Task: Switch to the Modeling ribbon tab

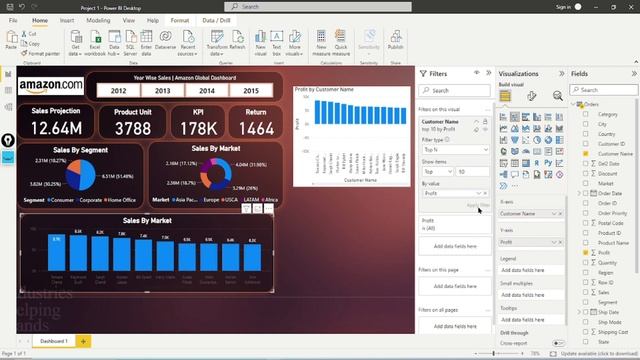Action: pos(98,20)
